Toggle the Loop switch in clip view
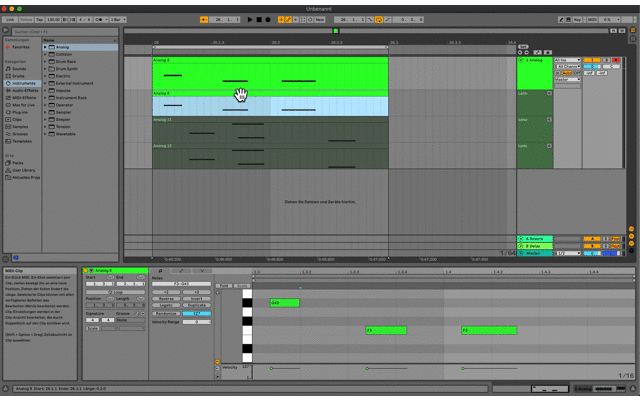 pyautogui.click(x=116, y=292)
